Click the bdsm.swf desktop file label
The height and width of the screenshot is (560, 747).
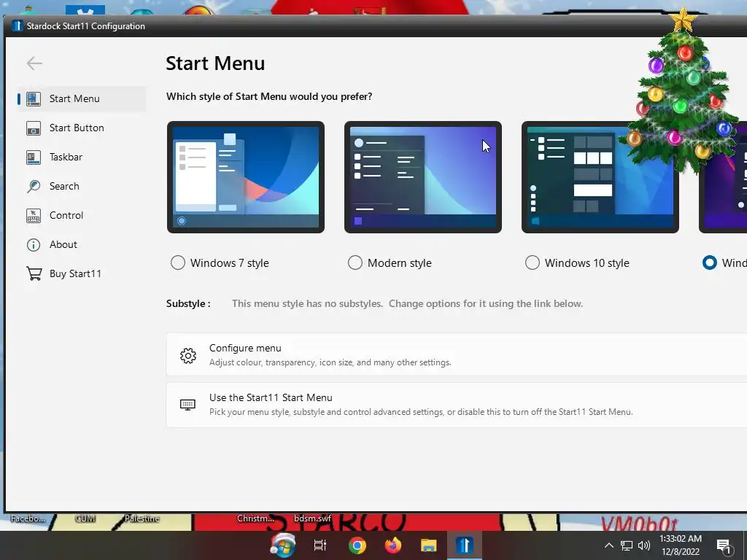312,518
